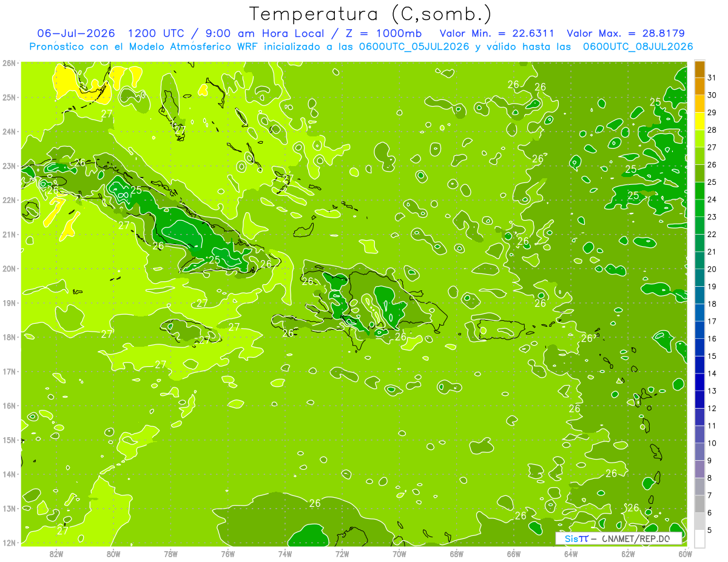Pick the grey legend swatch between 6 and 7
728x562 pixels.
click(x=699, y=504)
